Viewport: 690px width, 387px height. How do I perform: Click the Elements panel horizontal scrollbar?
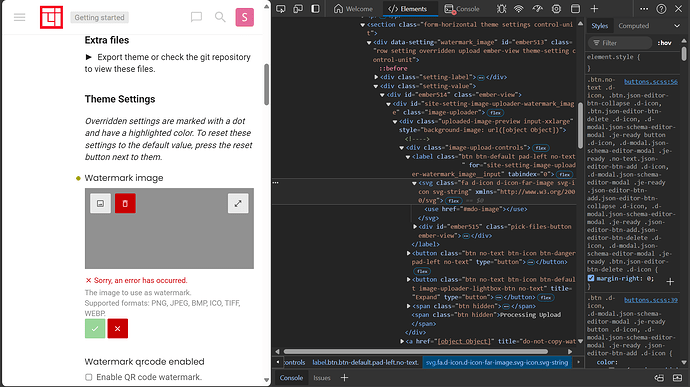coord(415,351)
